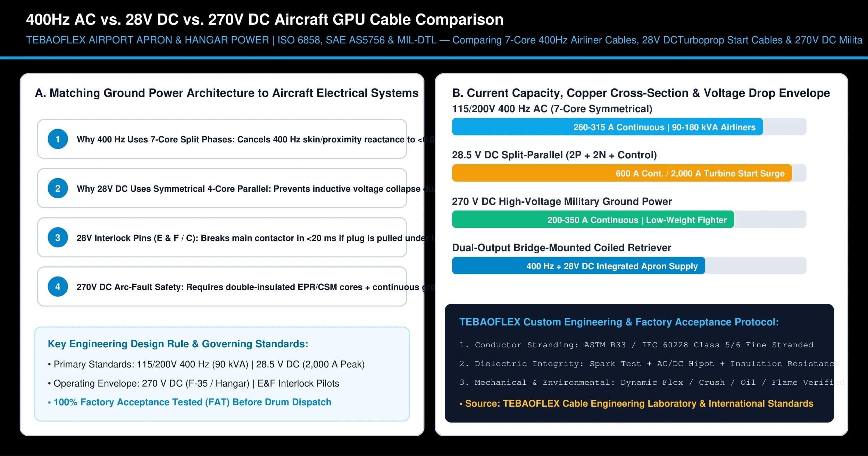Click the TEBAOFLEX Custom Engineering protocol heading
Screen dimensions: 868x456
(619, 322)
